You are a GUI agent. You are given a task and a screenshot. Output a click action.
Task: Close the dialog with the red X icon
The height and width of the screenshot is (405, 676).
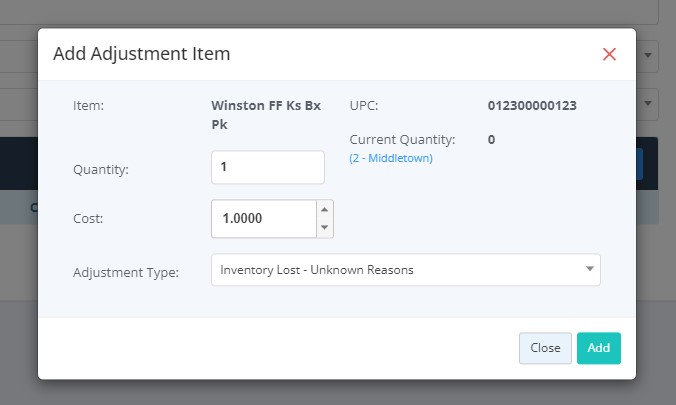click(x=609, y=55)
